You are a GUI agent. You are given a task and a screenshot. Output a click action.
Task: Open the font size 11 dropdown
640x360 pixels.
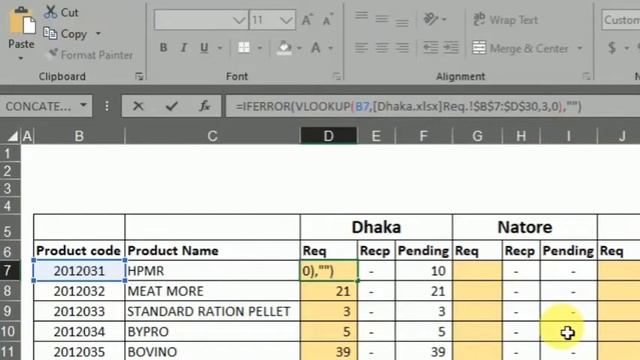point(287,20)
